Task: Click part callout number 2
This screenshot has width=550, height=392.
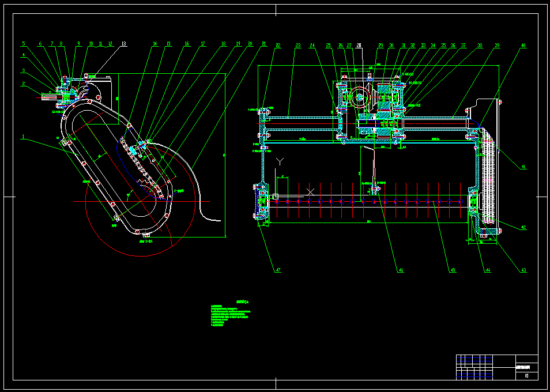Action: pos(24,84)
